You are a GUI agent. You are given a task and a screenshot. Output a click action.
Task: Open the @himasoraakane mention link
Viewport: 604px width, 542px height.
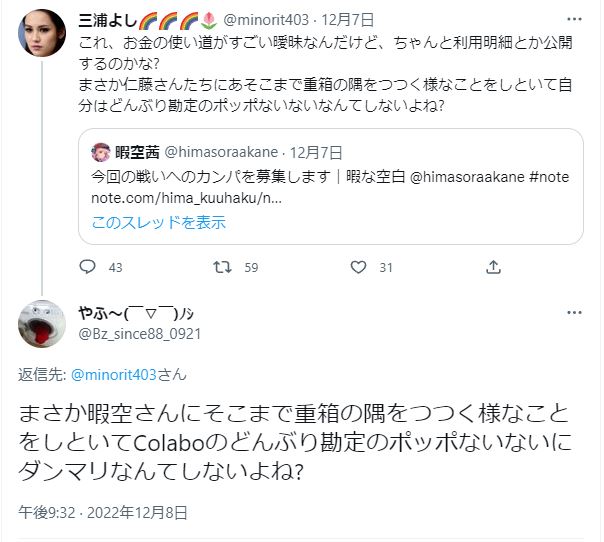(401, 176)
